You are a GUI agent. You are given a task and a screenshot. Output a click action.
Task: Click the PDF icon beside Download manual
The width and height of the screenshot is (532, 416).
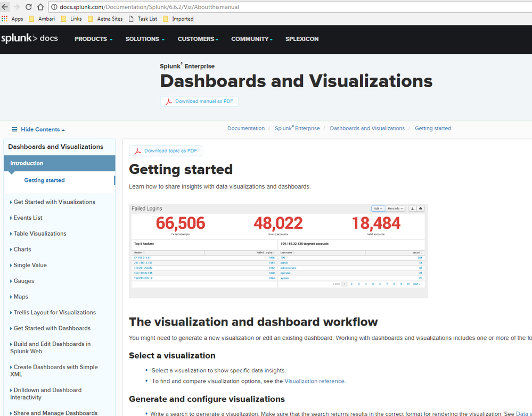169,102
